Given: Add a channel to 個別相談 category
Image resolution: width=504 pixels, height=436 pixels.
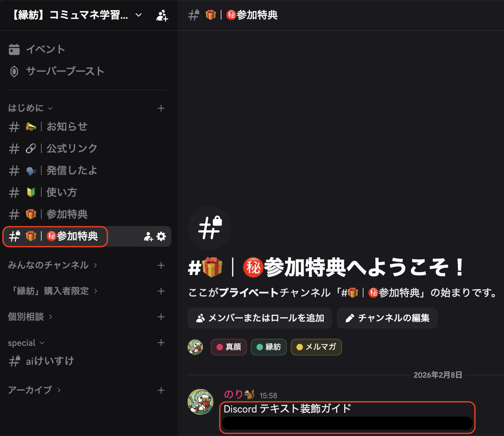Looking at the screenshot, I should pos(161,317).
